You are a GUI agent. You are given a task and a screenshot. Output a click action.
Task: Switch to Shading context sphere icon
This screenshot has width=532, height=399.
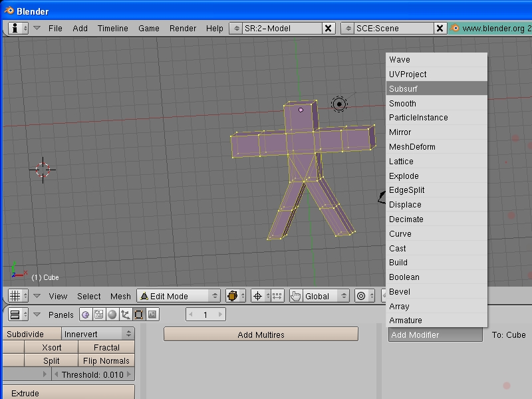coord(112,315)
